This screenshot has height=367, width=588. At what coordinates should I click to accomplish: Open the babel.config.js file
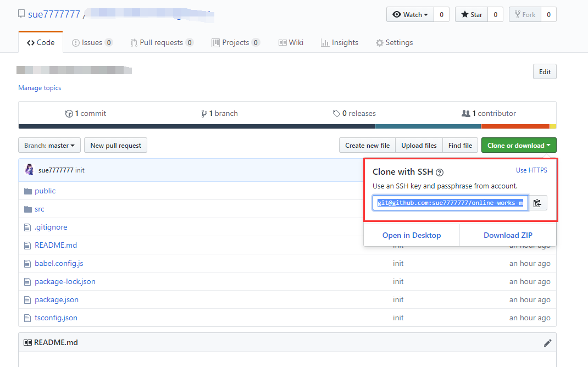coord(59,263)
